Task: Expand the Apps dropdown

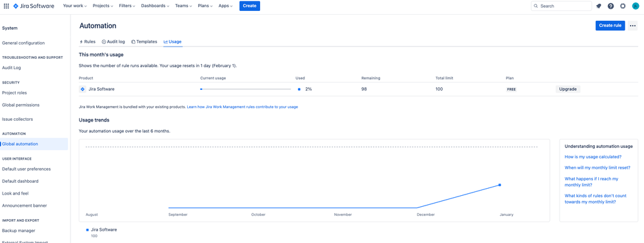Action: [x=225, y=6]
